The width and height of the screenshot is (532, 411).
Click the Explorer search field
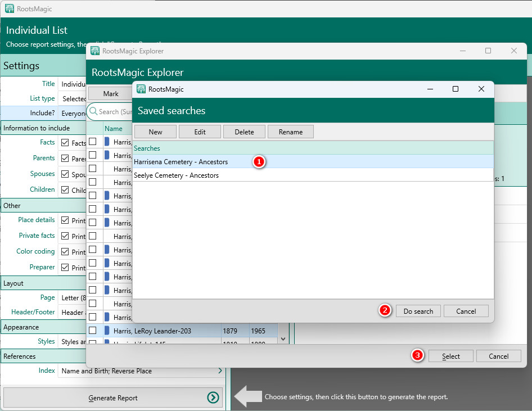(x=110, y=111)
